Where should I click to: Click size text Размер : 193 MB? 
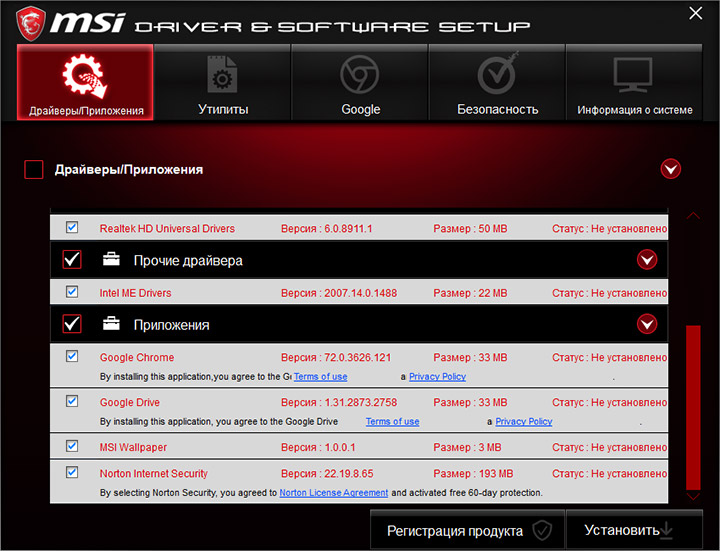(x=473, y=473)
